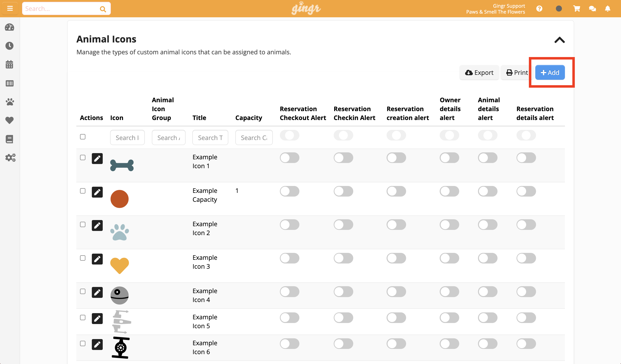
Task: Open the hamburger navigation menu
Action: (x=10, y=8)
